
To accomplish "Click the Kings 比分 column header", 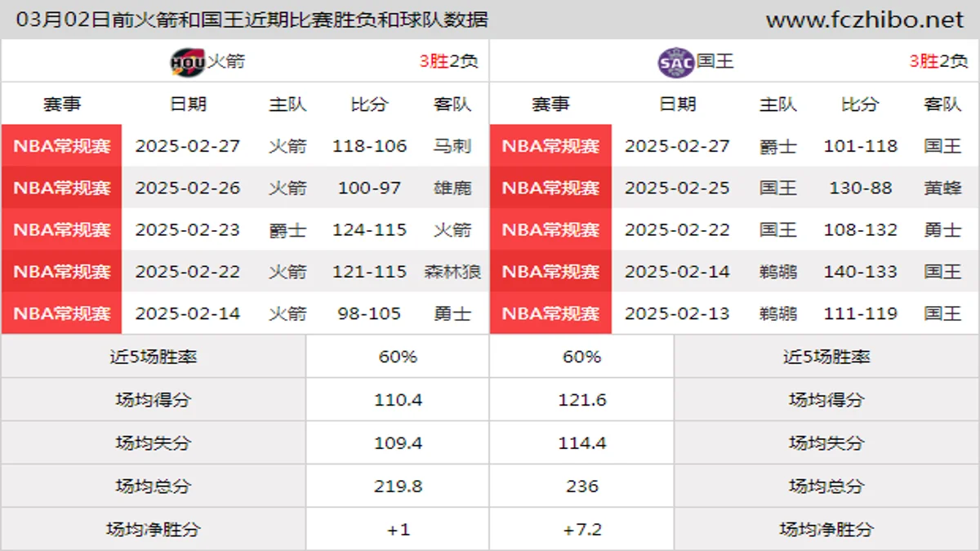I will [860, 104].
